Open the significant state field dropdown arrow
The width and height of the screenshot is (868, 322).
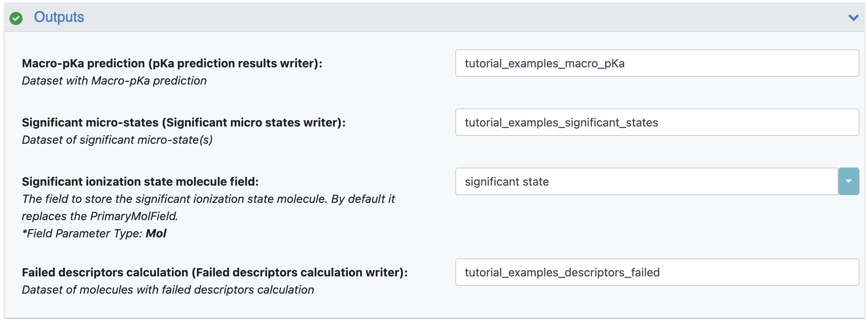pyautogui.click(x=849, y=181)
